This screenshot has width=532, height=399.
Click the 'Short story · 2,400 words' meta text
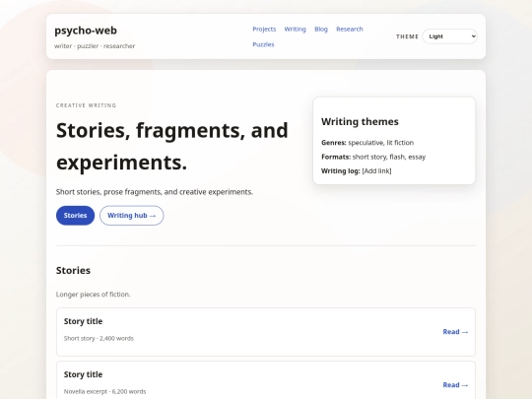pos(99,338)
